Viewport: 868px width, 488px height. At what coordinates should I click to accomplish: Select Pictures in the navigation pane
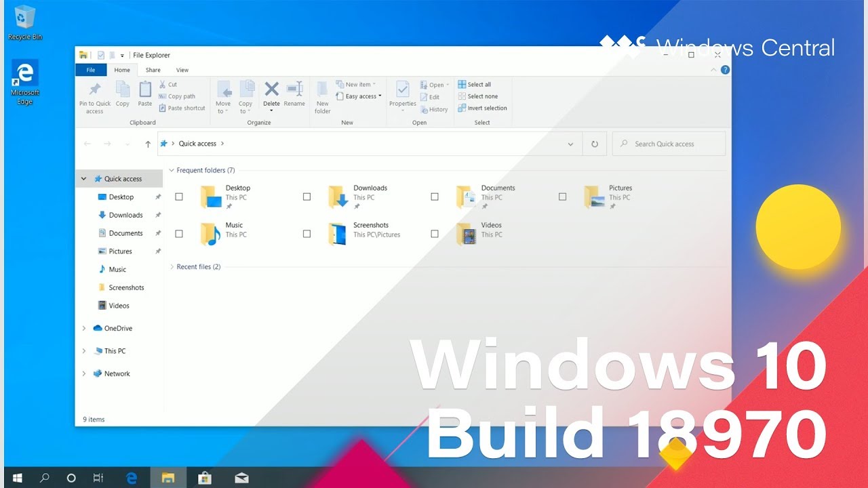coord(119,251)
